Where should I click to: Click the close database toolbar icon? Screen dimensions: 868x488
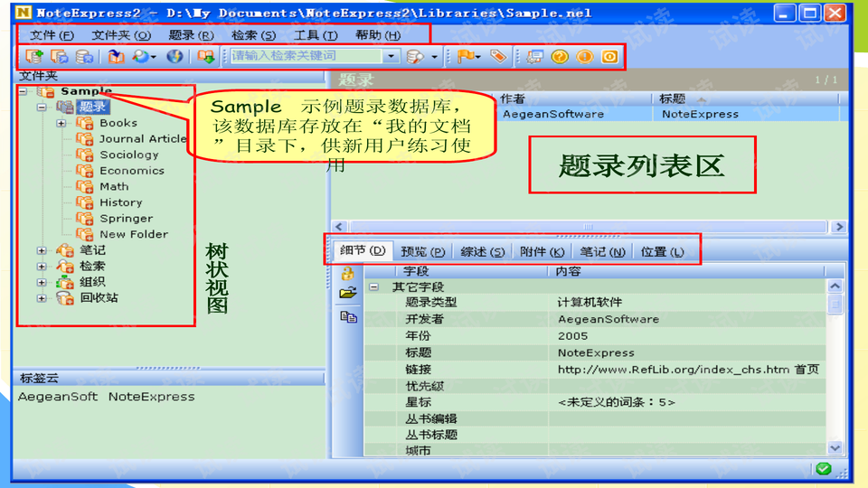point(84,56)
